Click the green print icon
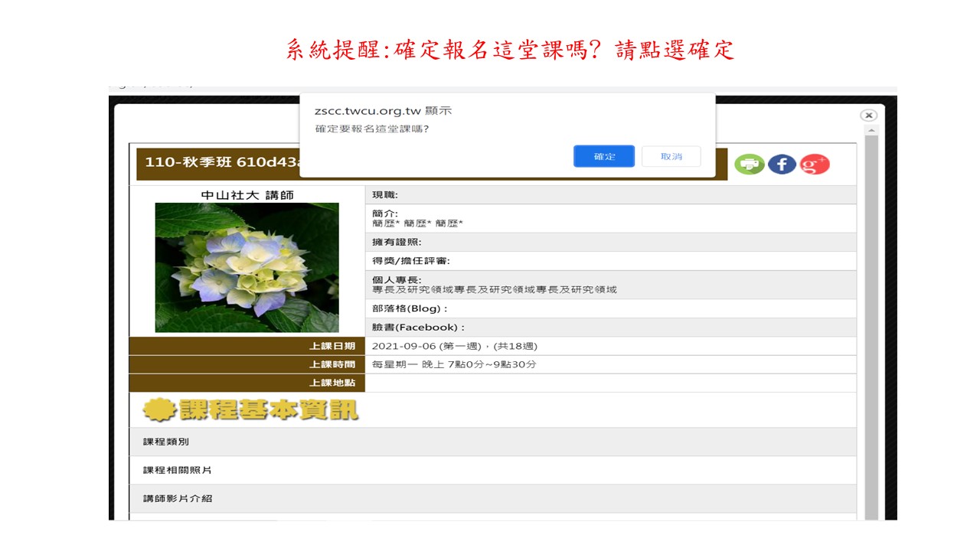 pyautogui.click(x=750, y=165)
